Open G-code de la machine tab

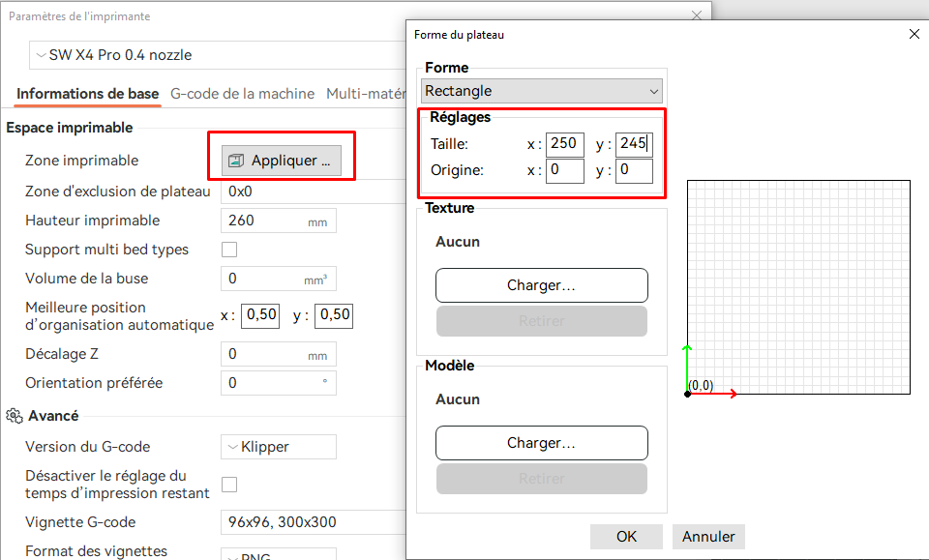click(242, 94)
